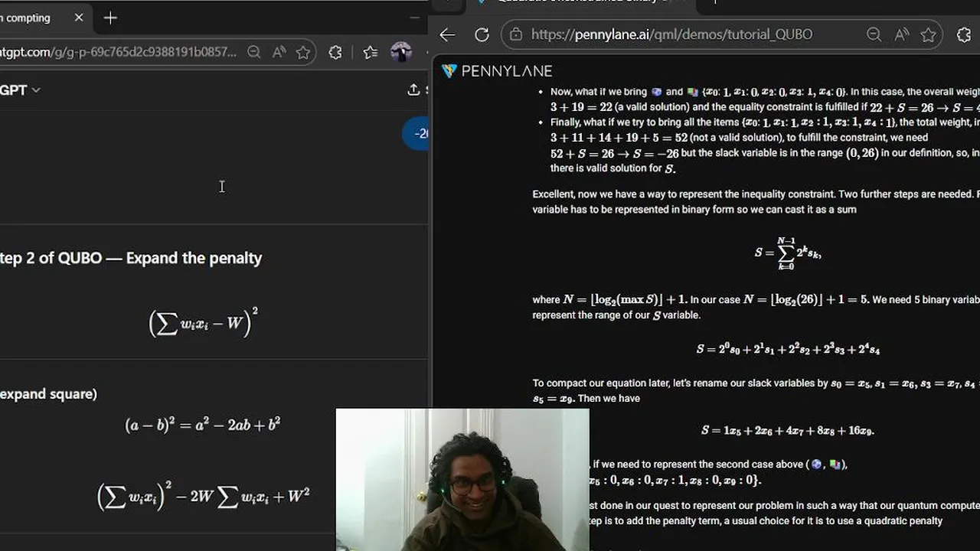Click the (a−b)² = a²−2ab+b² formula
The height and width of the screenshot is (551, 980).
203,425
